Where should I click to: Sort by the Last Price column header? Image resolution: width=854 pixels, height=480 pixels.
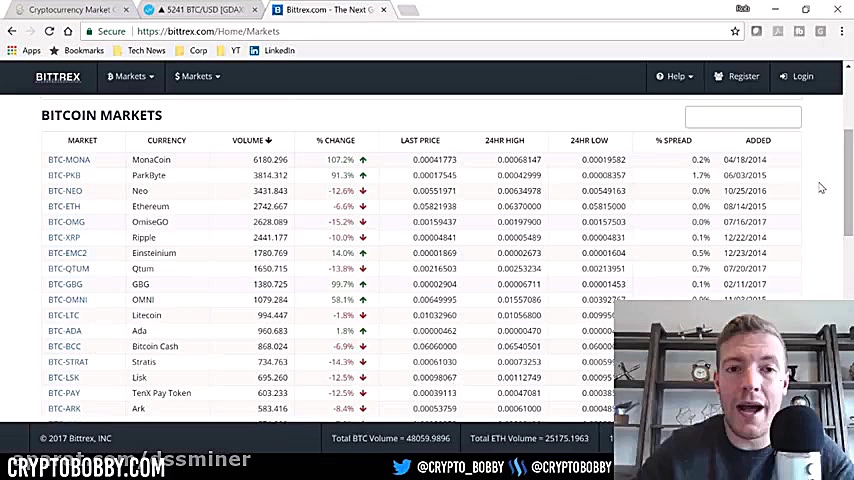pos(420,141)
